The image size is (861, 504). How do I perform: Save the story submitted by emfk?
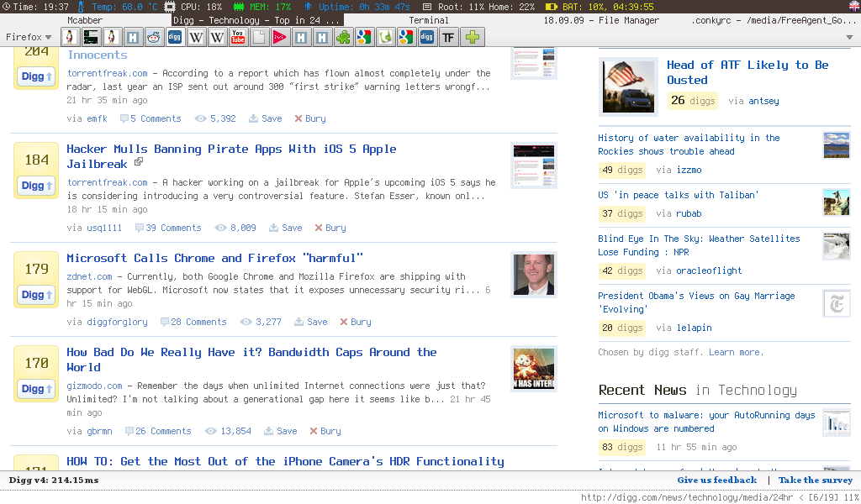(x=266, y=118)
